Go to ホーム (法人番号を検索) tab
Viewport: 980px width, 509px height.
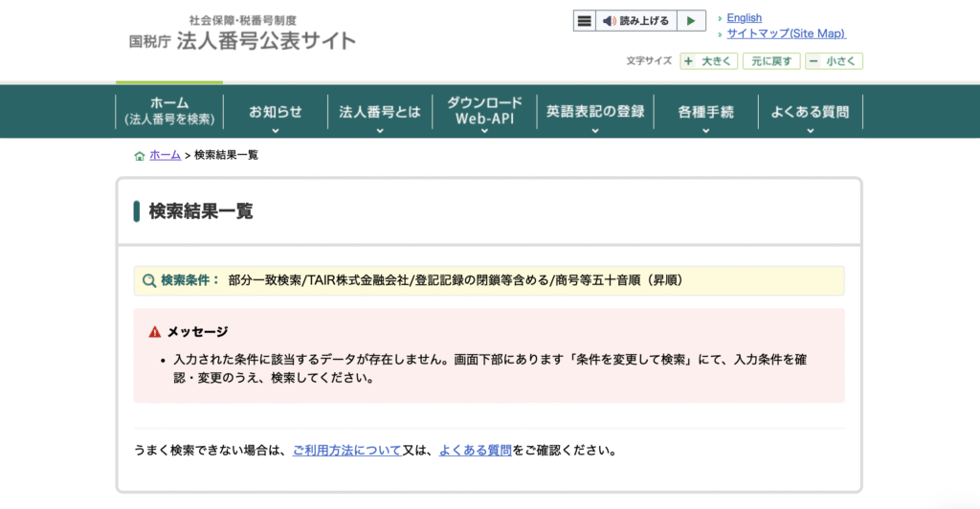click(x=169, y=111)
